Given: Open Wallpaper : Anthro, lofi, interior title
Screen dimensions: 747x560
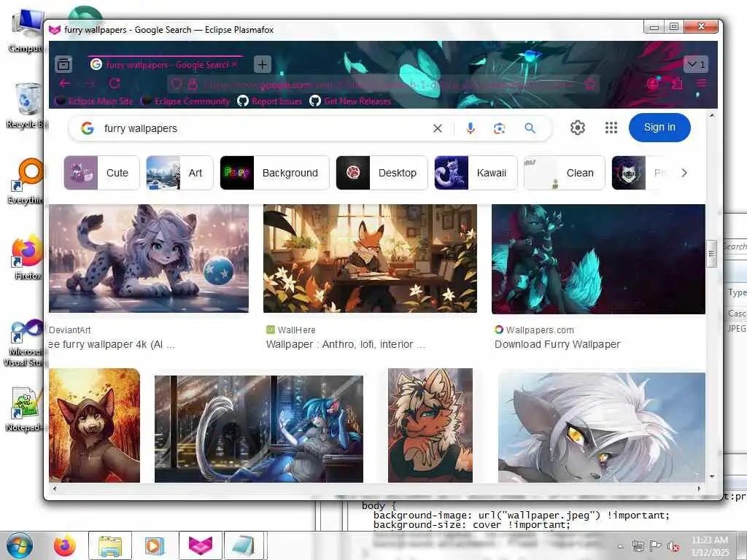Looking at the screenshot, I should [346, 344].
